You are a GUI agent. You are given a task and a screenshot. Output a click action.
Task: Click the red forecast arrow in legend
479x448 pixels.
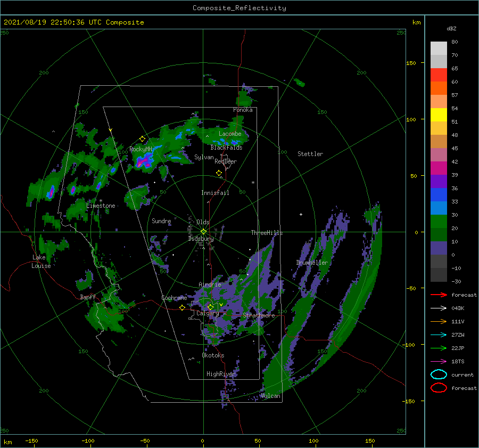coord(439,295)
